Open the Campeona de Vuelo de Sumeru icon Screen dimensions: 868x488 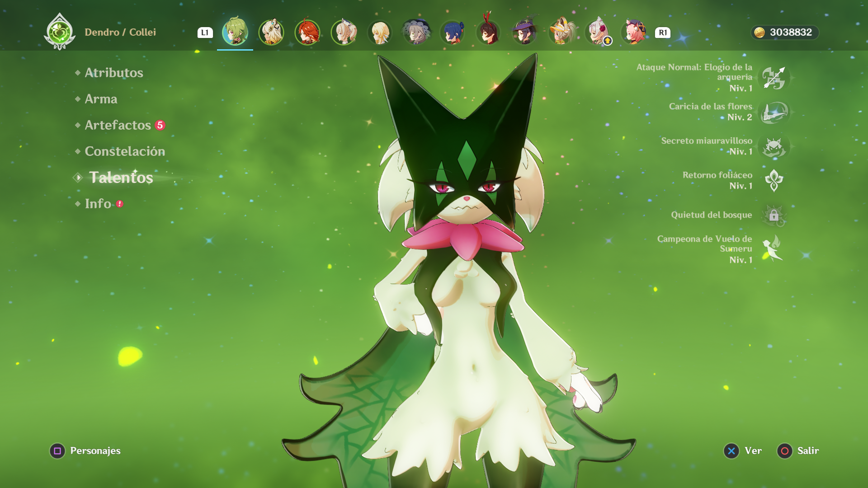773,248
